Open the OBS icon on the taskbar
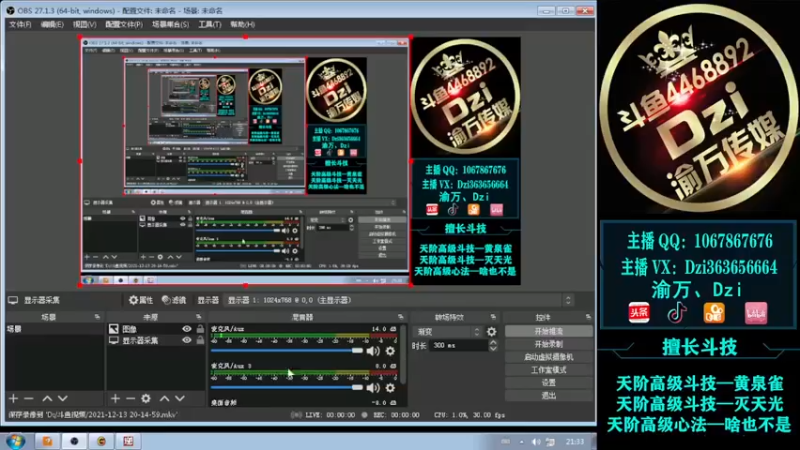The image size is (800, 450). 74,441
